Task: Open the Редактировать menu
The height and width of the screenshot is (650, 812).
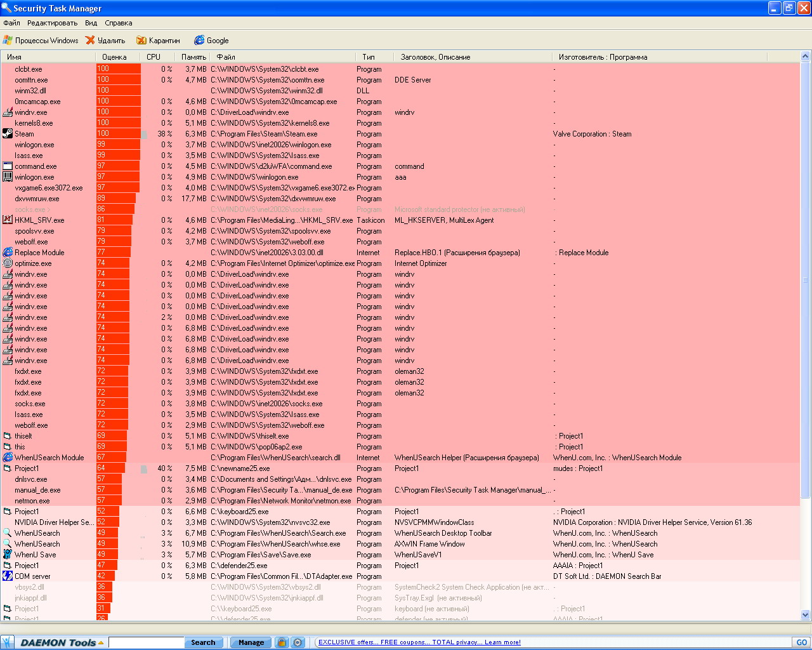Action: (52, 23)
